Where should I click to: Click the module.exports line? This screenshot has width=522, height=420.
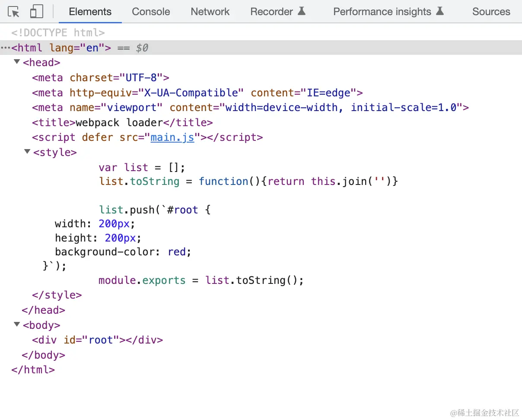click(x=201, y=280)
